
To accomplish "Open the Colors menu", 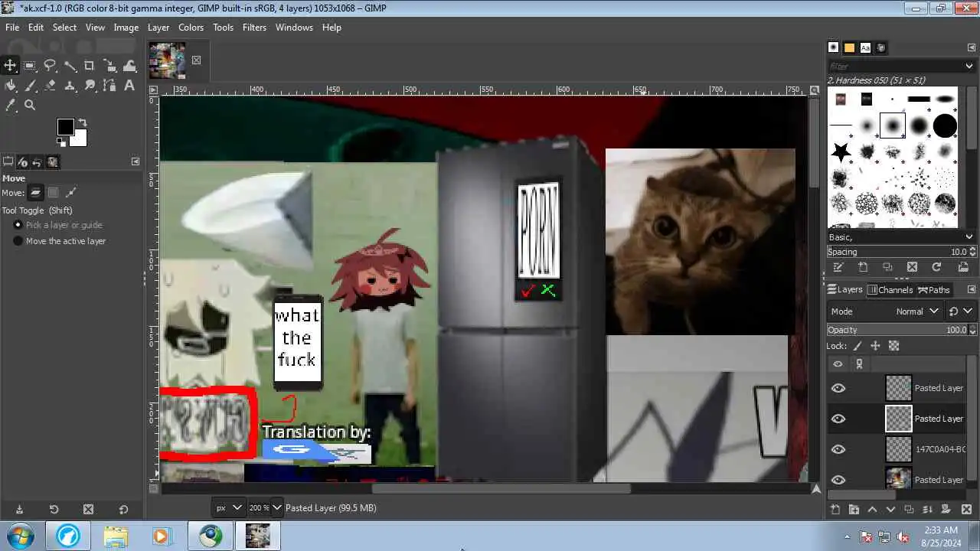I will (191, 28).
